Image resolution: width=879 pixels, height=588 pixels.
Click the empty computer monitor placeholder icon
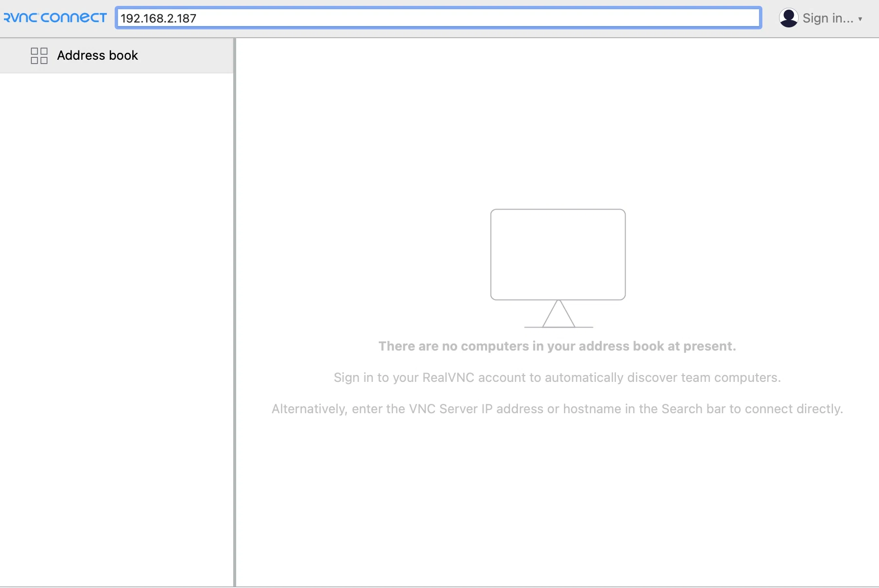click(x=558, y=268)
